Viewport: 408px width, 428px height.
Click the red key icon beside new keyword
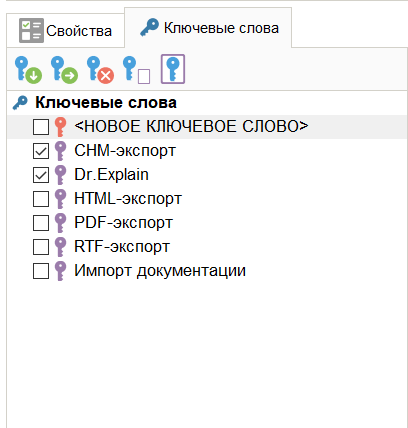(60, 127)
